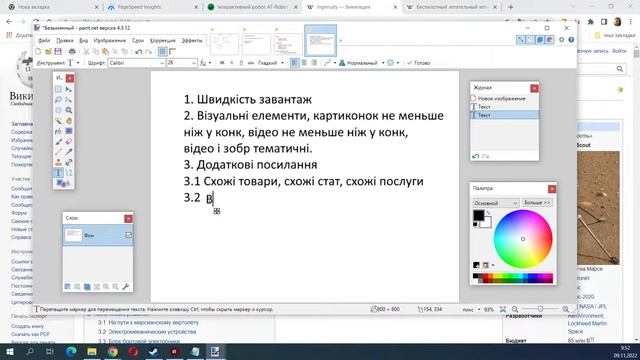Viewport: 640px width, 360px height.
Task: Expand image list arrow beside thumbnails
Action: click(340, 40)
